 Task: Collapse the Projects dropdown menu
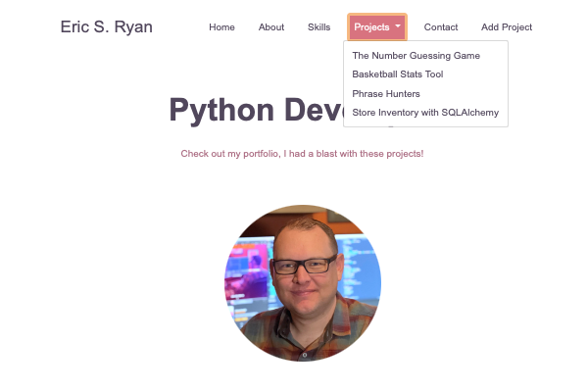point(376,27)
